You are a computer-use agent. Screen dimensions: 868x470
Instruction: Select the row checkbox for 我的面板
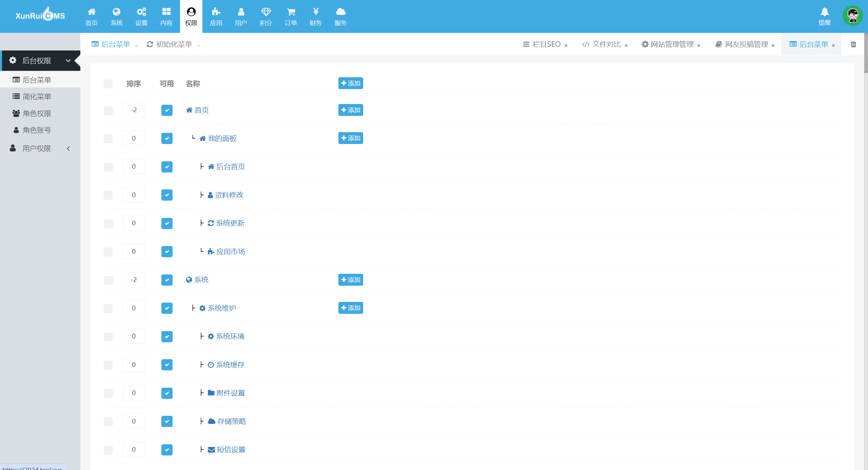pos(108,138)
